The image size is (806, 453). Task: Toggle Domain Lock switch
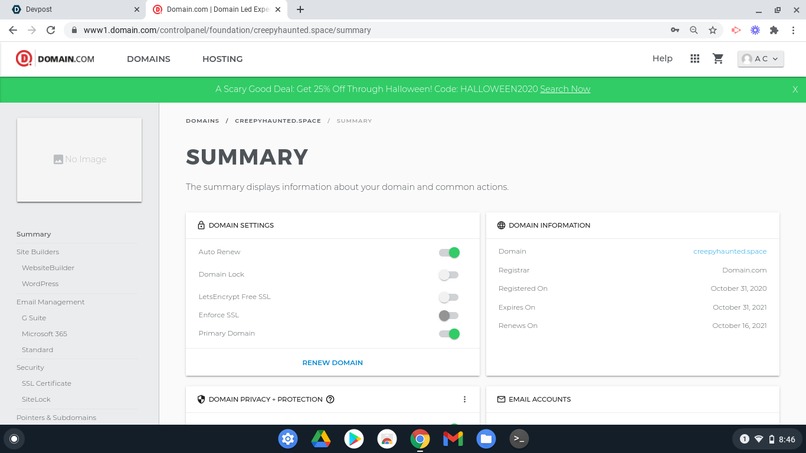449,275
